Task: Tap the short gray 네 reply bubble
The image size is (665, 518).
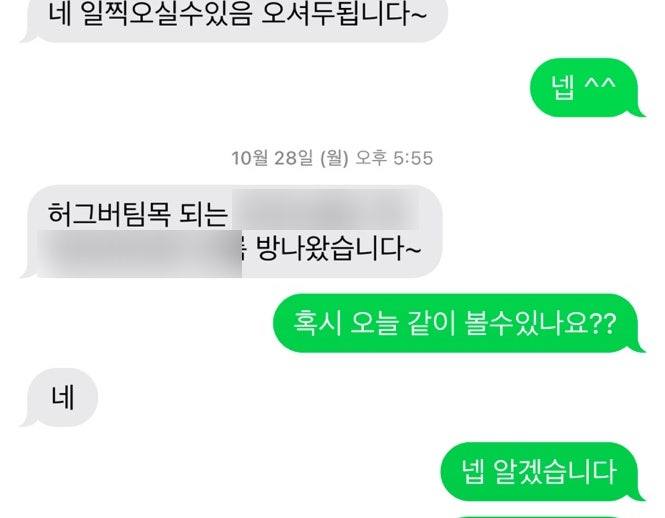Action: point(59,398)
